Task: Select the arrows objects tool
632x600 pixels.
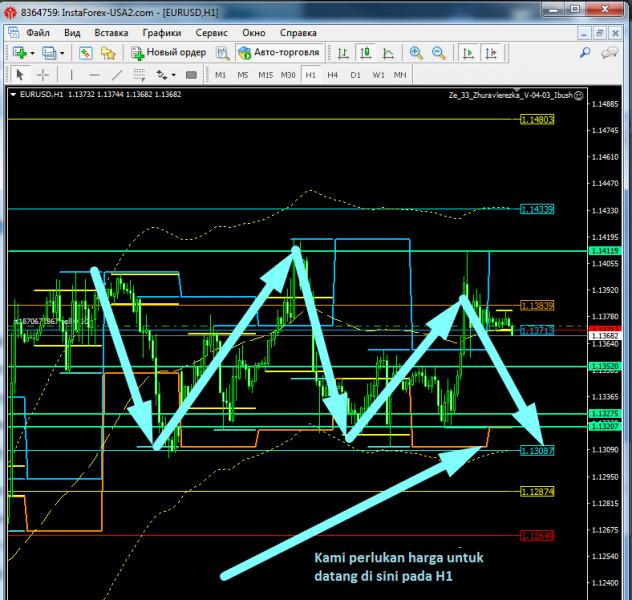Action: click(162, 75)
